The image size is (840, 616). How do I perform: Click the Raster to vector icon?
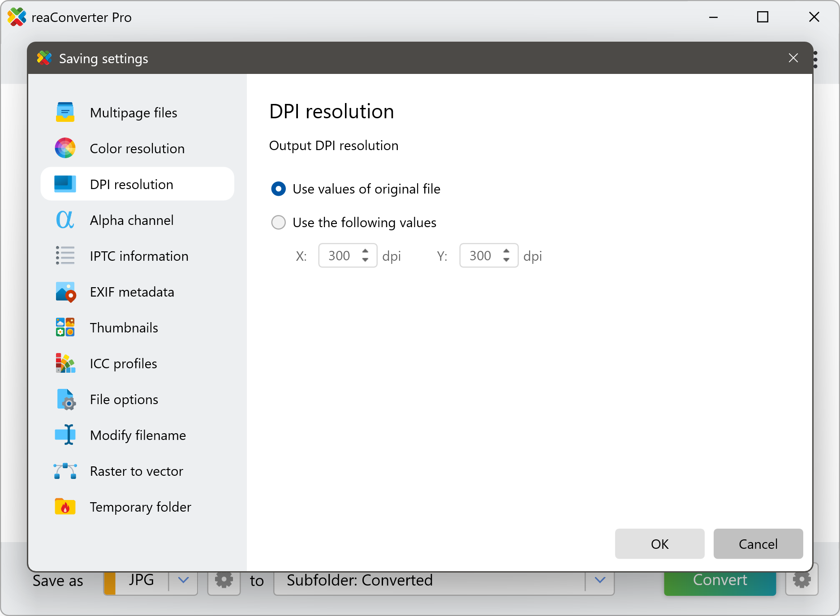pos(65,471)
